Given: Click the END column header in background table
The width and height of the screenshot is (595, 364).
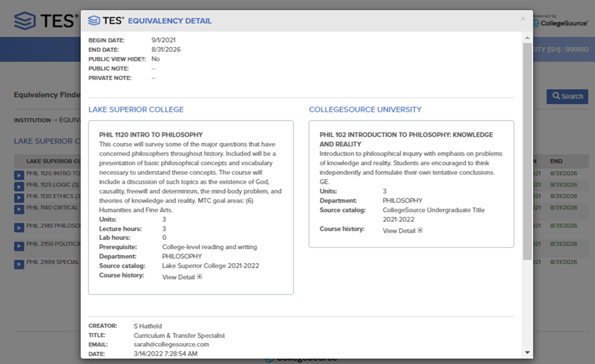Looking at the screenshot, I should (x=556, y=161).
